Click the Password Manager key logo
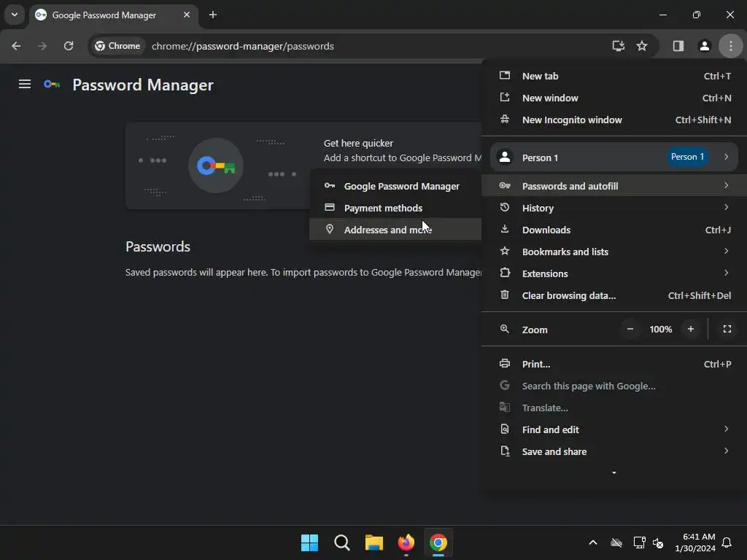 point(52,85)
